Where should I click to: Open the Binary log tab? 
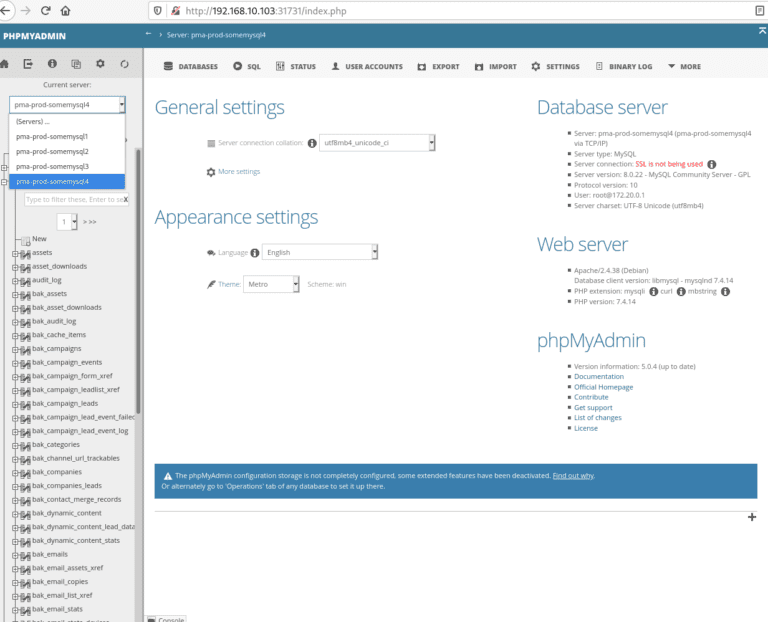pyautogui.click(x=624, y=66)
